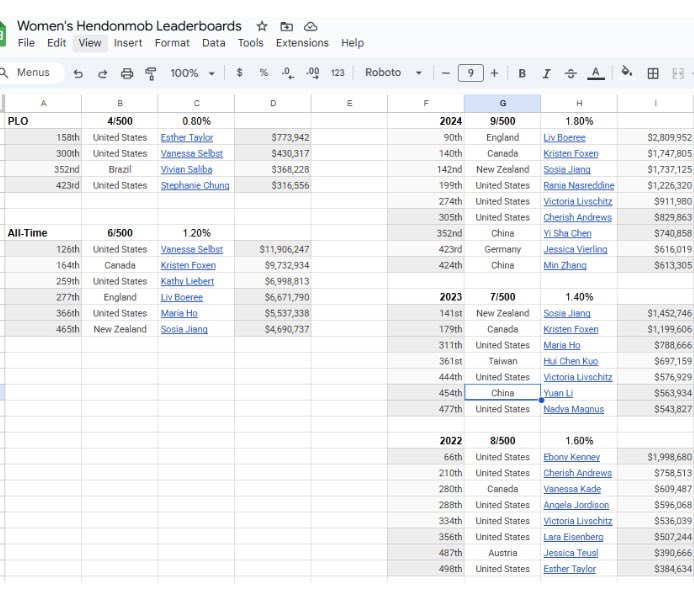This screenshot has width=694, height=603.
Task: Open the Roboto font dropdown
Action: [393, 73]
